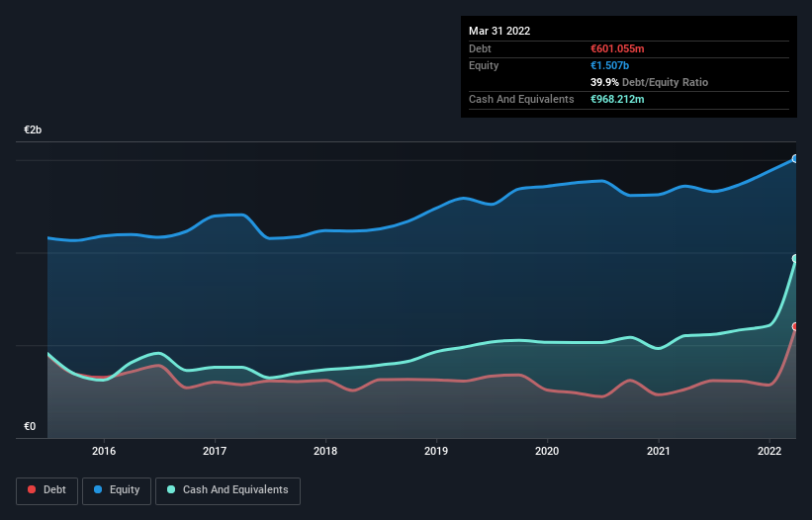Image resolution: width=812 pixels, height=520 pixels.
Task: Click the red Debt endpoint marker
Action: [x=795, y=326]
